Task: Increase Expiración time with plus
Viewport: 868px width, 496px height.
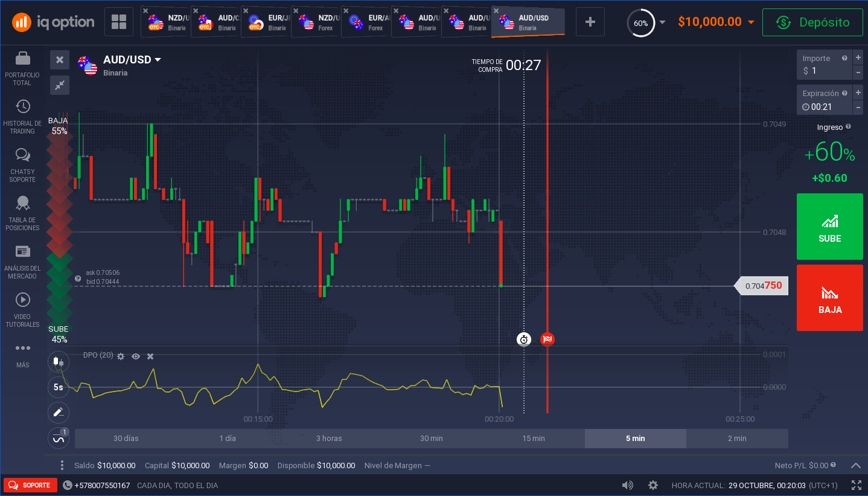Action: [x=858, y=92]
